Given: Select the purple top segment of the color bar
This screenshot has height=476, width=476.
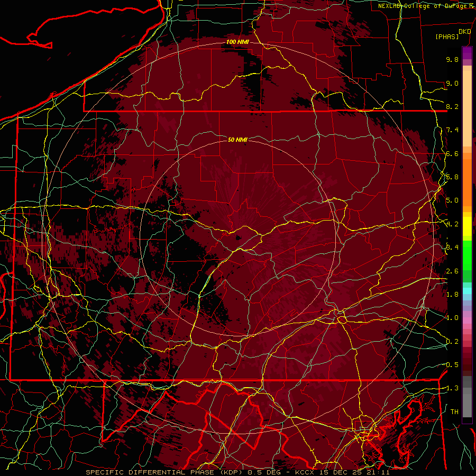Looking at the screenshot, I should point(467,53).
